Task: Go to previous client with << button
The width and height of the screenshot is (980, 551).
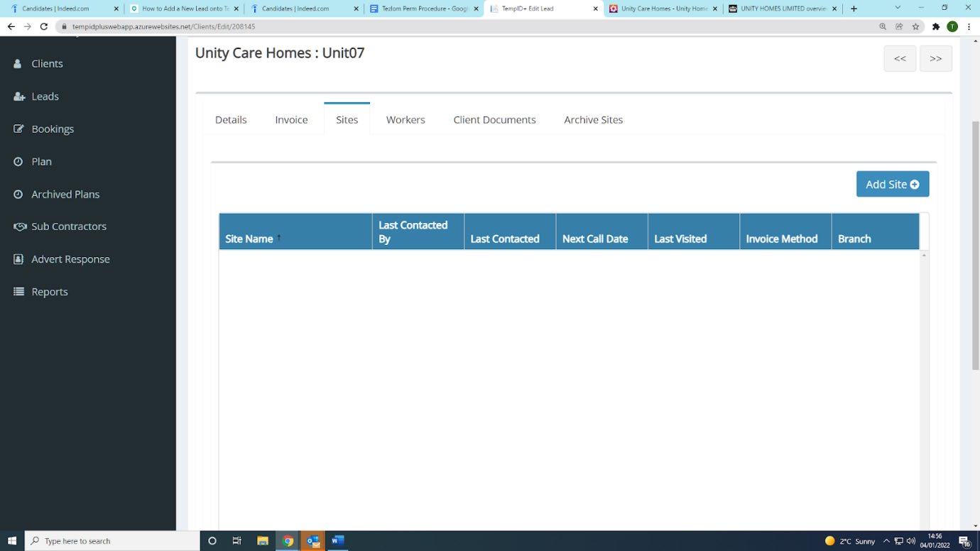Action: 899,59
